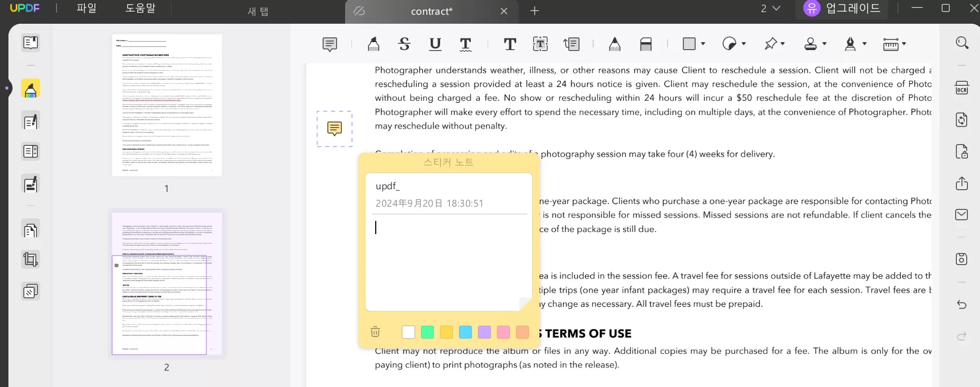The height and width of the screenshot is (387, 980).
Task: Redo action with Redo arrow
Action: click(962, 336)
